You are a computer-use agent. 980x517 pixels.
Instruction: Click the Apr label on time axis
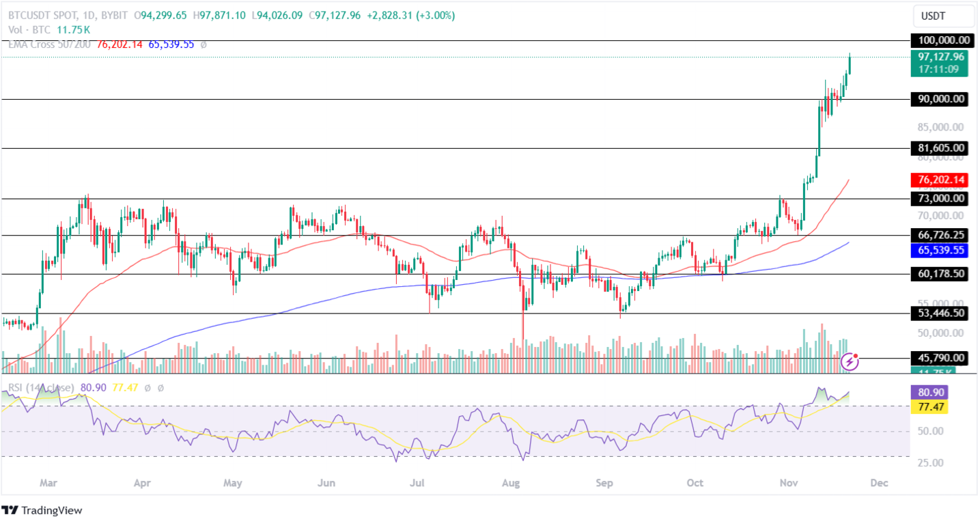(x=142, y=483)
